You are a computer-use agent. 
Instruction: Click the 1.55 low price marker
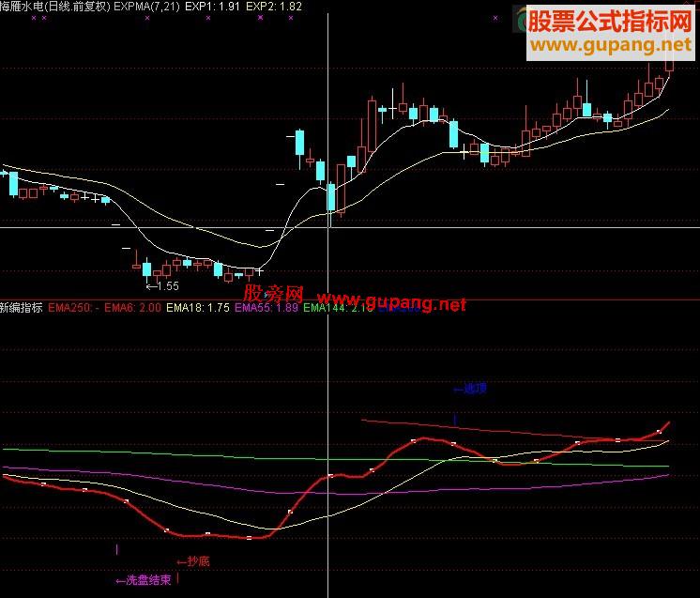tap(163, 286)
